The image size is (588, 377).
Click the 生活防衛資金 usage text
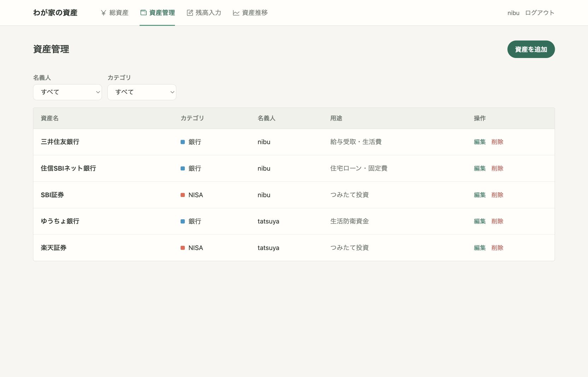[x=349, y=221]
